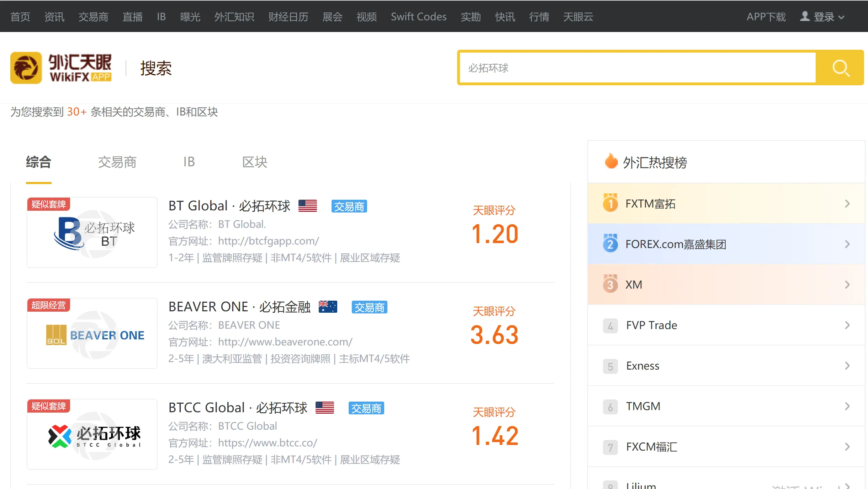Click the flame icon next to 外汇热搜榜
Viewport: 868px width, 489px height.
point(611,162)
